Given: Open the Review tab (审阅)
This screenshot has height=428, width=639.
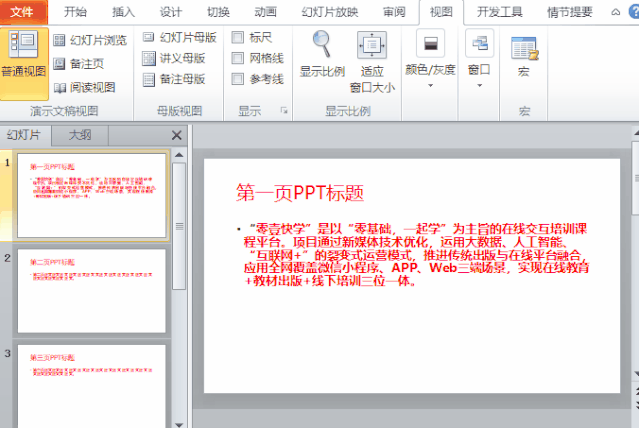Looking at the screenshot, I should click(394, 12).
